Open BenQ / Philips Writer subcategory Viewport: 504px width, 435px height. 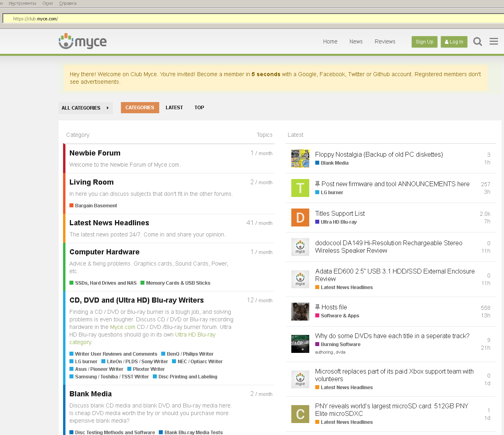pyautogui.click(x=188, y=354)
